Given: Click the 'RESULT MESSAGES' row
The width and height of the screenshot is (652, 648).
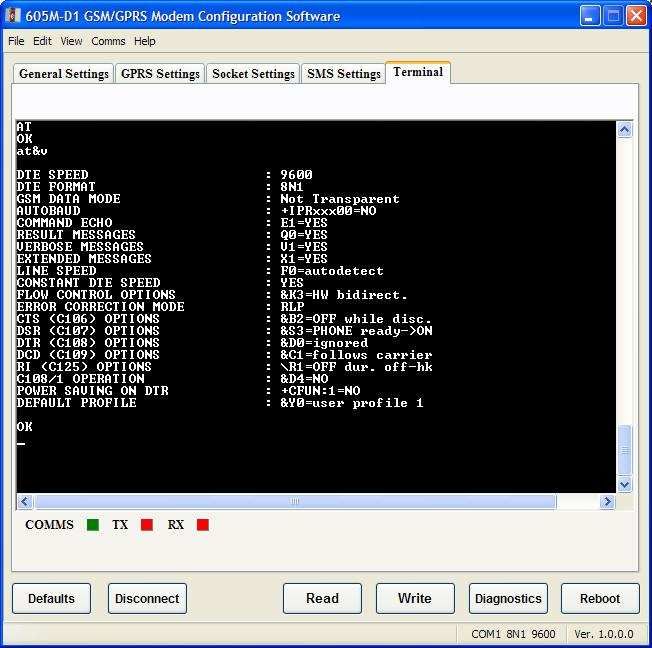Looking at the screenshot, I should [x=172, y=235].
